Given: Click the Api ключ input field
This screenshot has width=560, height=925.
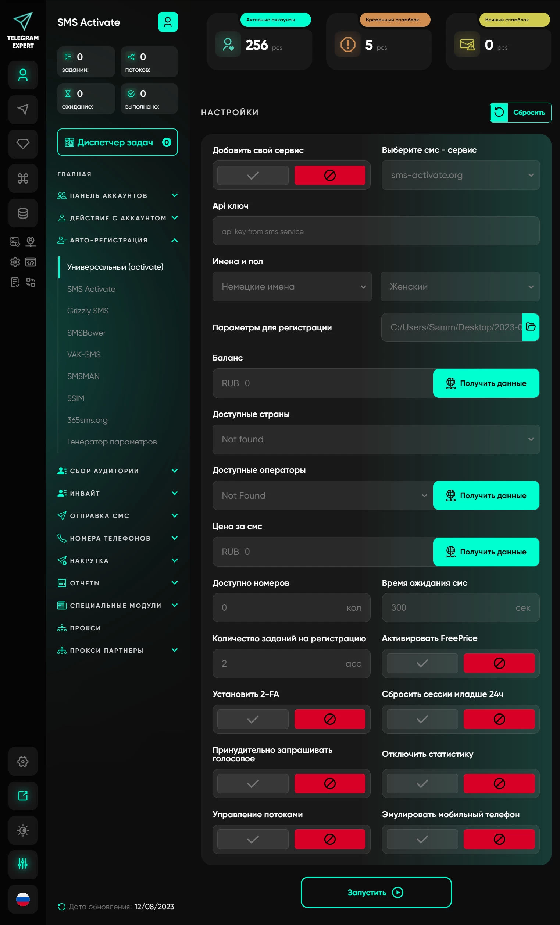Looking at the screenshot, I should coord(376,231).
